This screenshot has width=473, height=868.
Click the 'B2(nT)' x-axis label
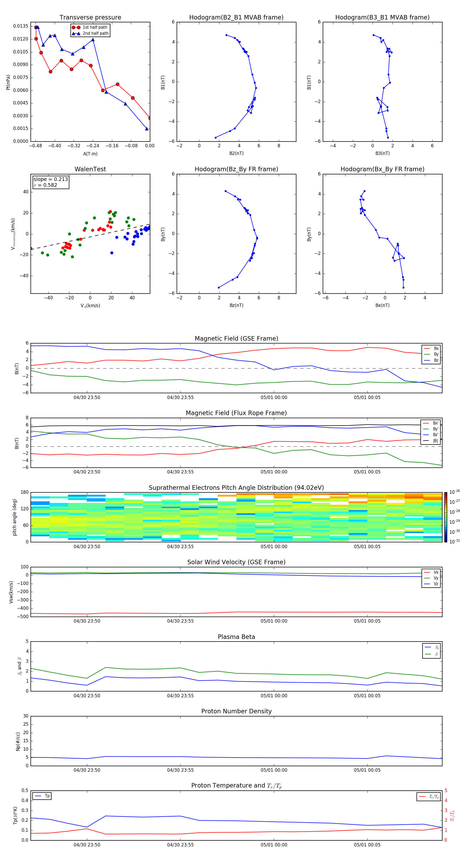[236, 153]
